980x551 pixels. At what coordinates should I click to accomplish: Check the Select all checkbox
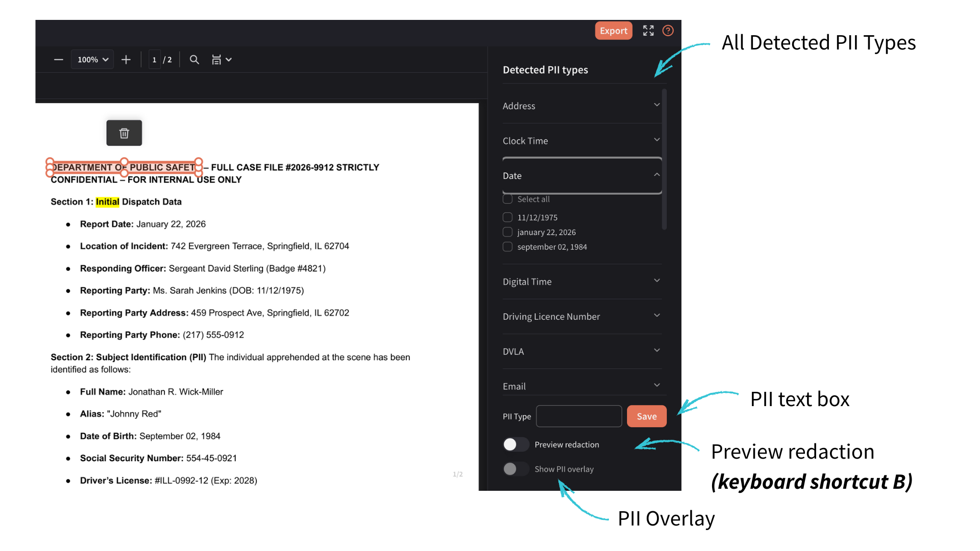point(507,199)
